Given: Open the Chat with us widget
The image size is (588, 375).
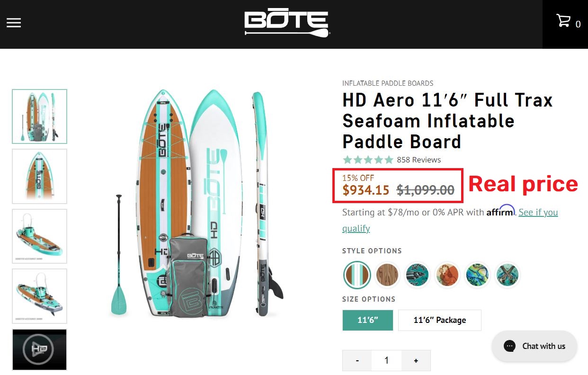Looking at the screenshot, I should tap(534, 346).
